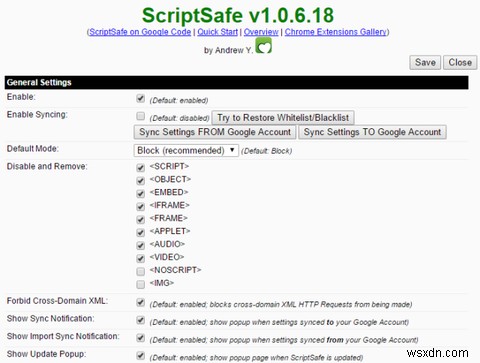Click the "by Andrew Y." text
The image size is (480, 363).
pyautogui.click(x=229, y=50)
